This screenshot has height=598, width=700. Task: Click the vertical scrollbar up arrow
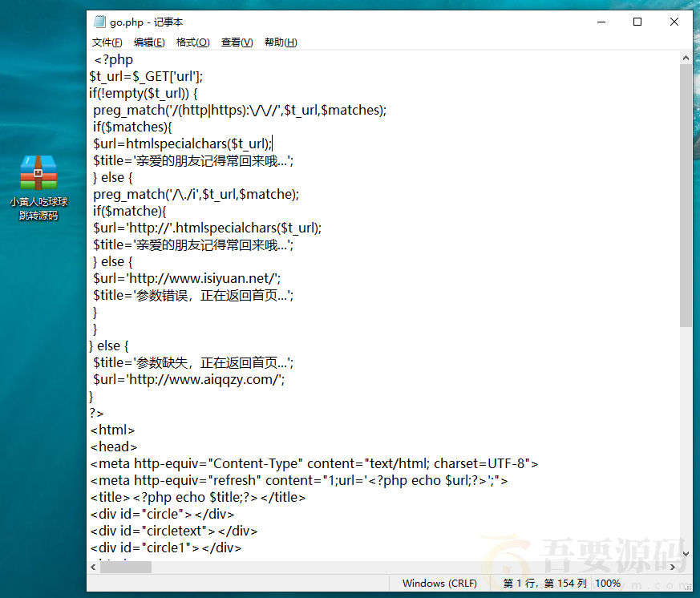(686, 58)
